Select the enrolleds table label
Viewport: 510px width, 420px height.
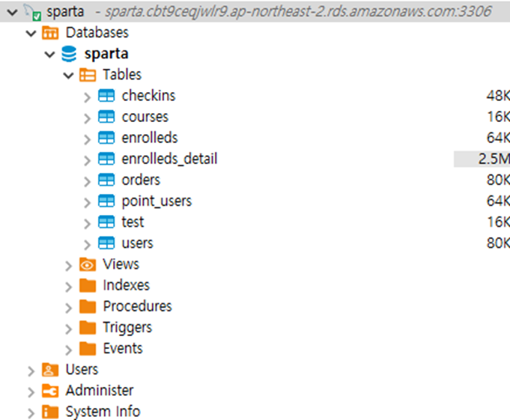point(150,138)
